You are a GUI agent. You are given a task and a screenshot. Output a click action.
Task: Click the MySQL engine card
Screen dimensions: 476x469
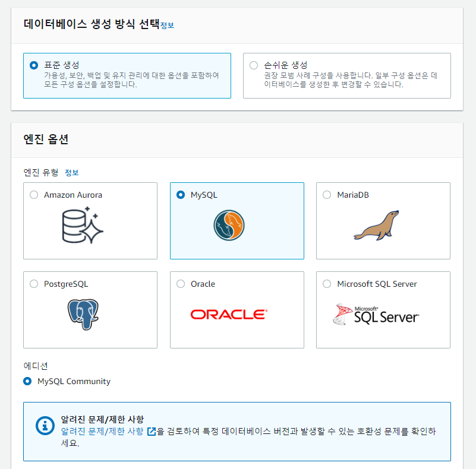tap(237, 221)
